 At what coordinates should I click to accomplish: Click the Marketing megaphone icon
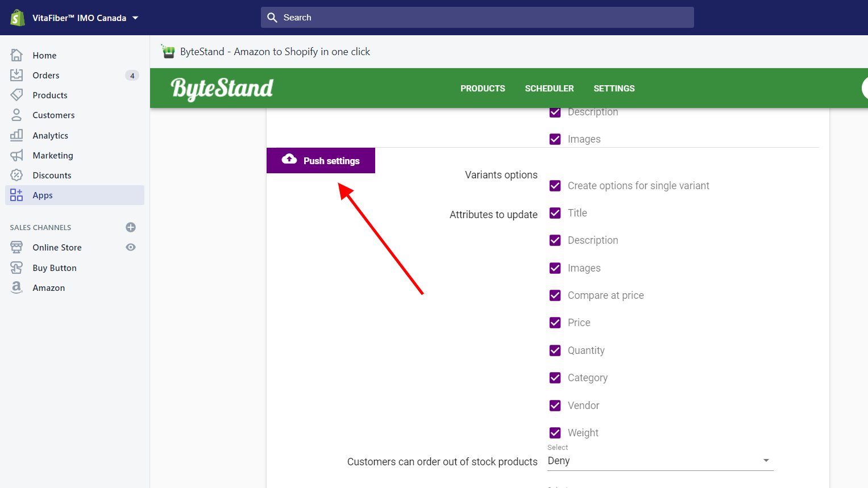tap(16, 155)
